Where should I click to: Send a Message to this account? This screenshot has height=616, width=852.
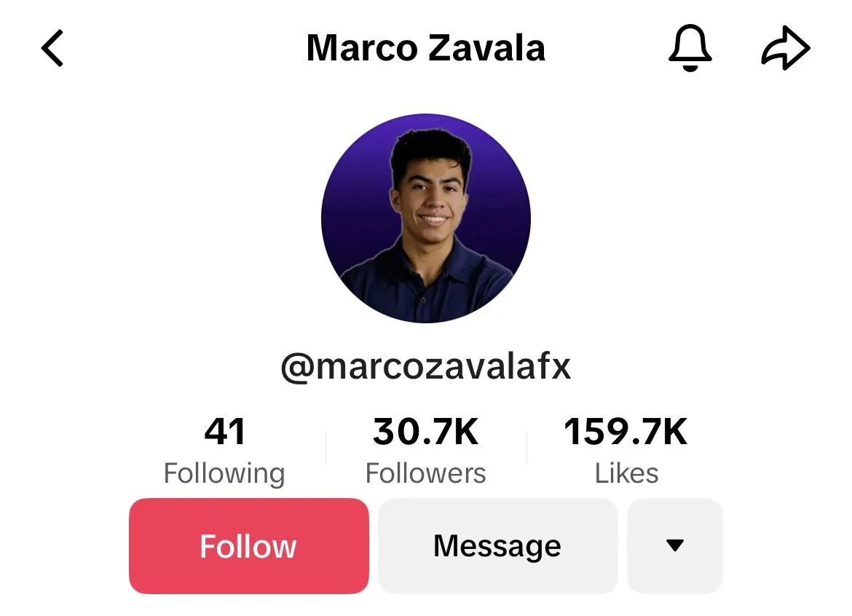click(497, 546)
